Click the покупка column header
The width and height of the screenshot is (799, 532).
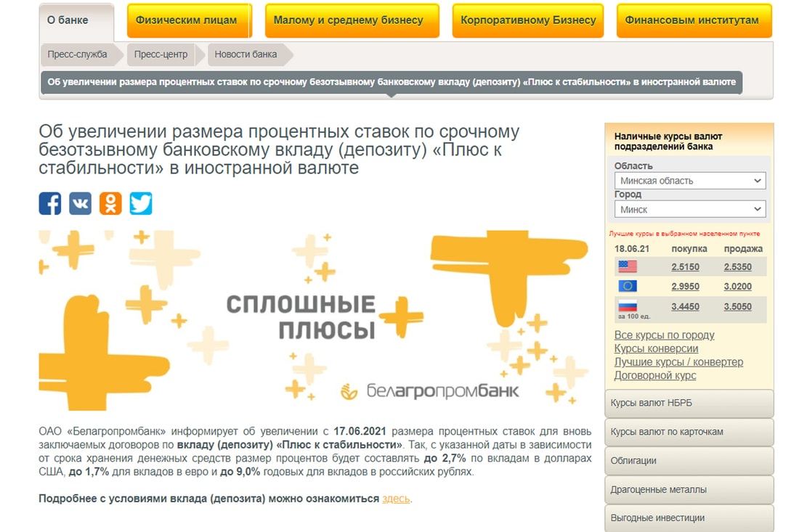tap(689, 249)
